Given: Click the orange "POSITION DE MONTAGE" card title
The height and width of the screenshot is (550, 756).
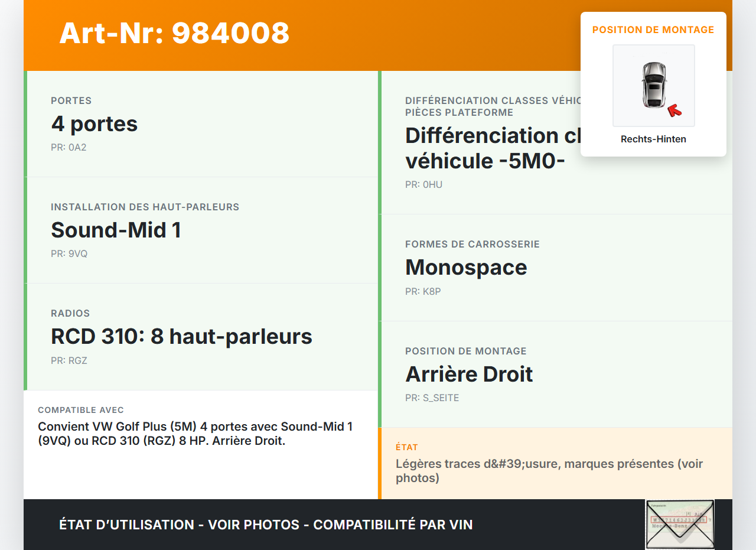Looking at the screenshot, I should (x=653, y=30).
